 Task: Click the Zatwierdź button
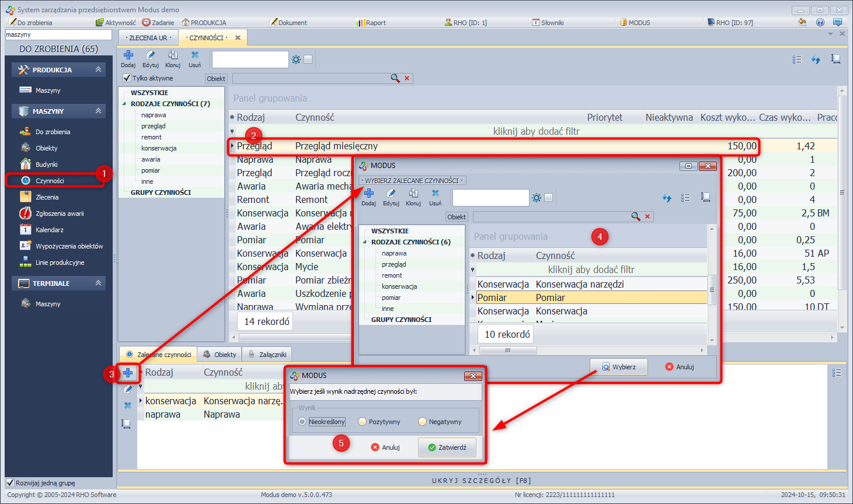click(x=447, y=447)
